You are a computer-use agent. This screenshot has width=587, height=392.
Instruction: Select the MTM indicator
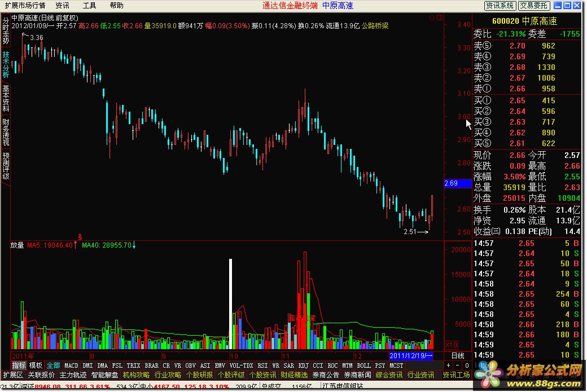coord(347,365)
